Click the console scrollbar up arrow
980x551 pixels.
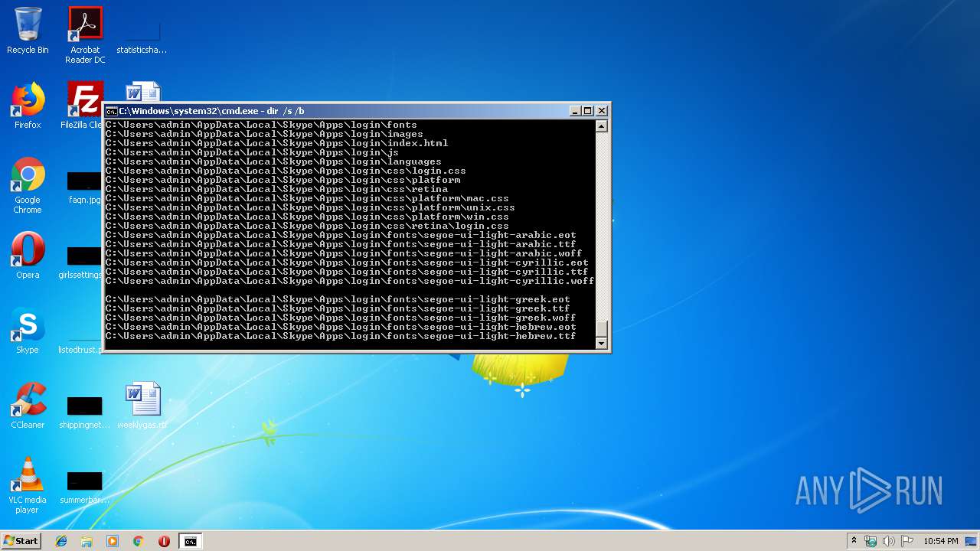click(602, 126)
